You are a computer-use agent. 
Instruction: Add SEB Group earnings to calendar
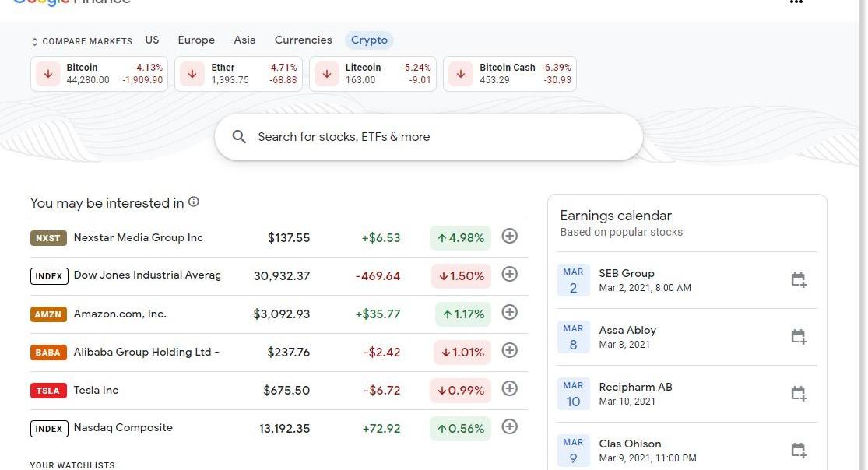(798, 280)
